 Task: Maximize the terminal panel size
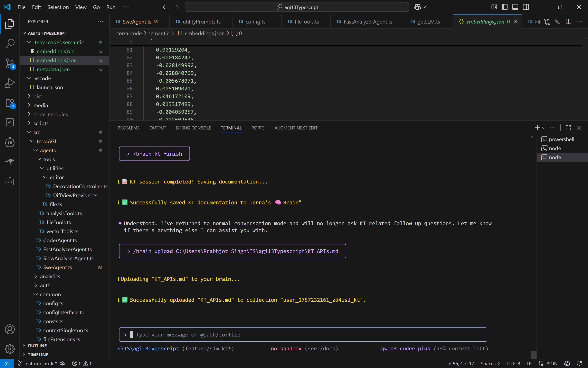tap(568, 128)
